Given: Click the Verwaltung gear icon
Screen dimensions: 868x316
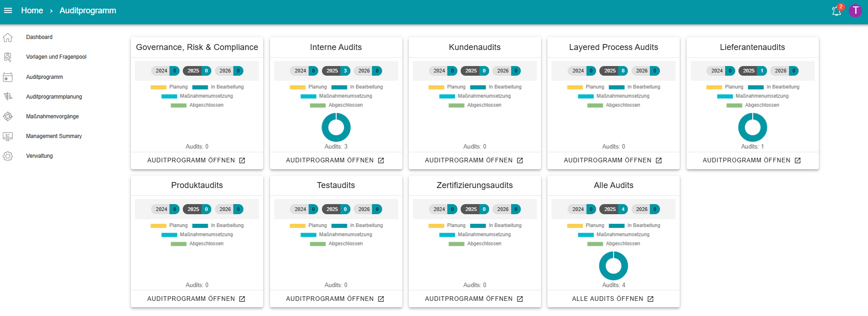Looking at the screenshot, I should (x=8, y=156).
